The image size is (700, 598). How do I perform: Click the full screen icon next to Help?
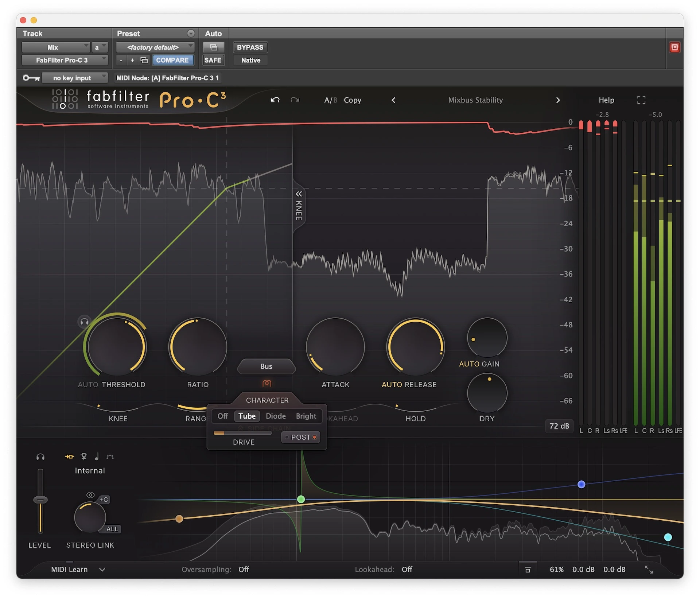(641, 100)
